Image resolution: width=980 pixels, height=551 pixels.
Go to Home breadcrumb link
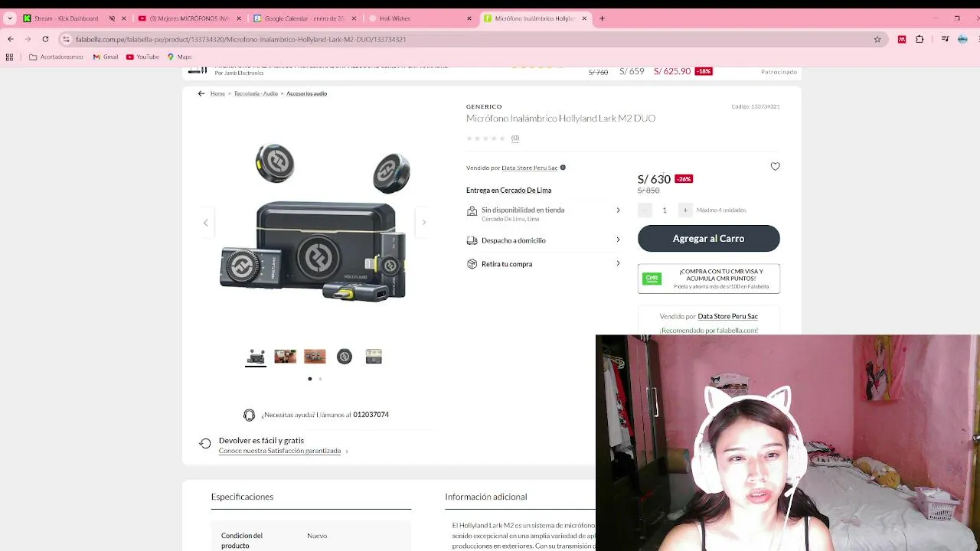[217, 93]
